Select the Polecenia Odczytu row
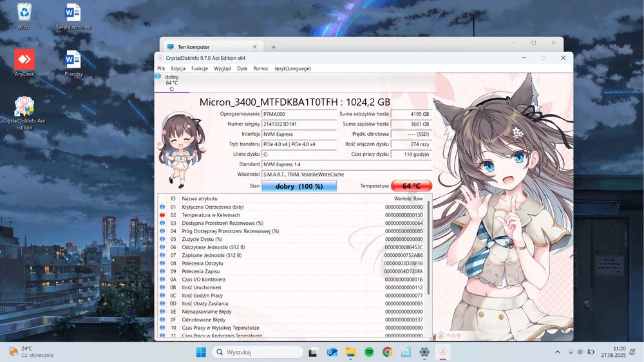644x362 pixels. (292, 263)
